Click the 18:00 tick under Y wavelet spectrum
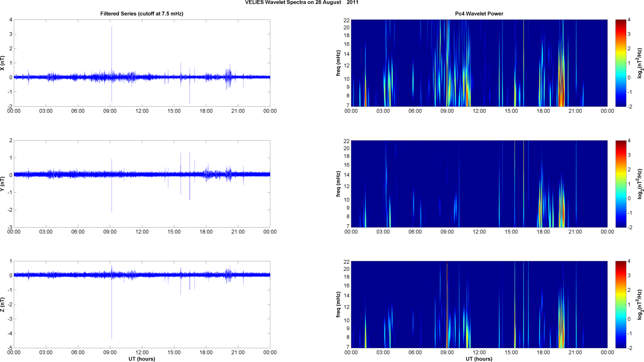Image resolution: width=644 pixels, height=362 pixels. 543,232
